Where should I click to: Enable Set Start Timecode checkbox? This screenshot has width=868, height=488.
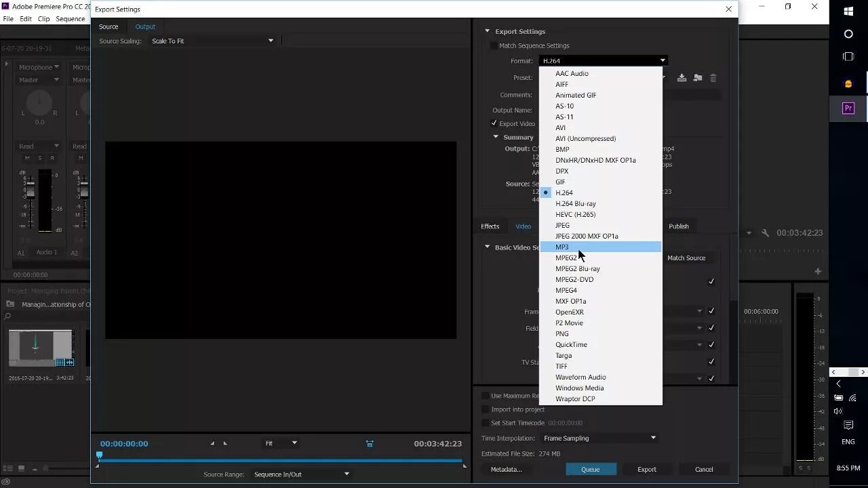[x=485, y=423]
